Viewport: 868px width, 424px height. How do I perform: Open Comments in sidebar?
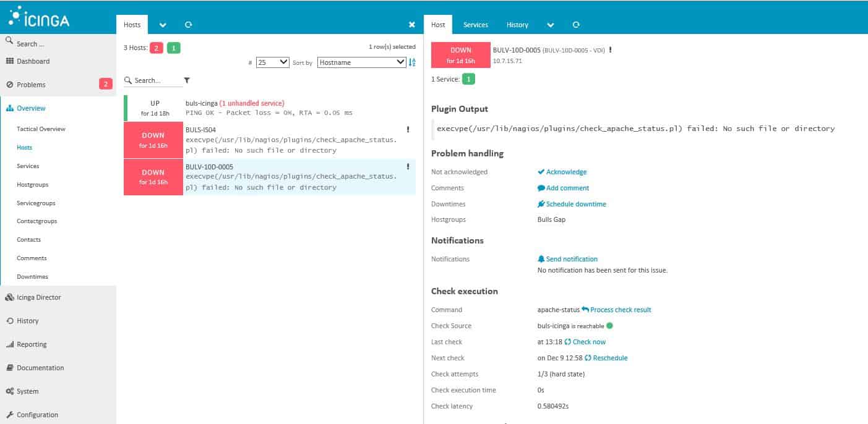click(32, 258)
